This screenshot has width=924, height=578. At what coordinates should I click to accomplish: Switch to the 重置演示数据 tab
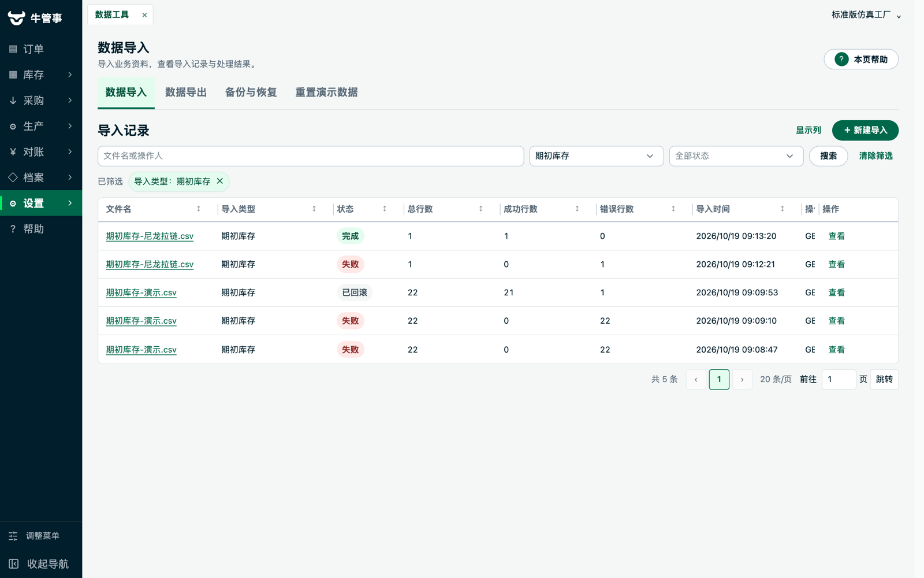[x=327, y=92]
